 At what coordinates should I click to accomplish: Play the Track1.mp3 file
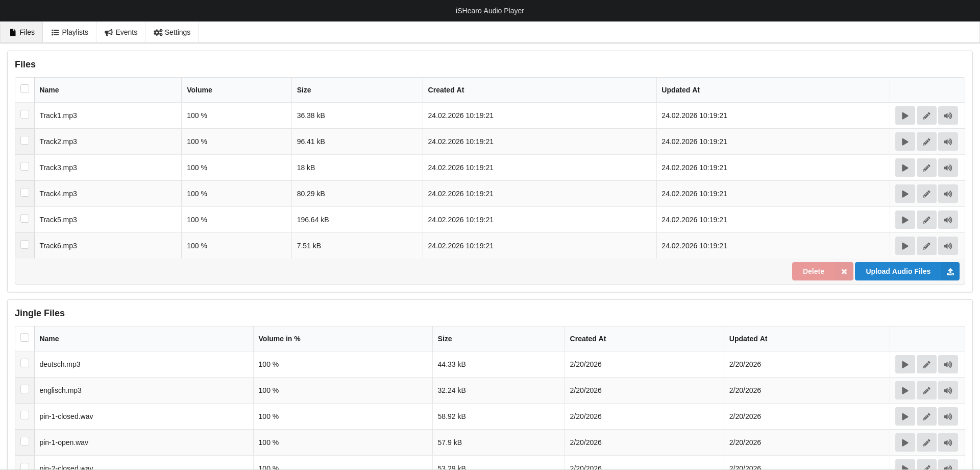(904, 116)
